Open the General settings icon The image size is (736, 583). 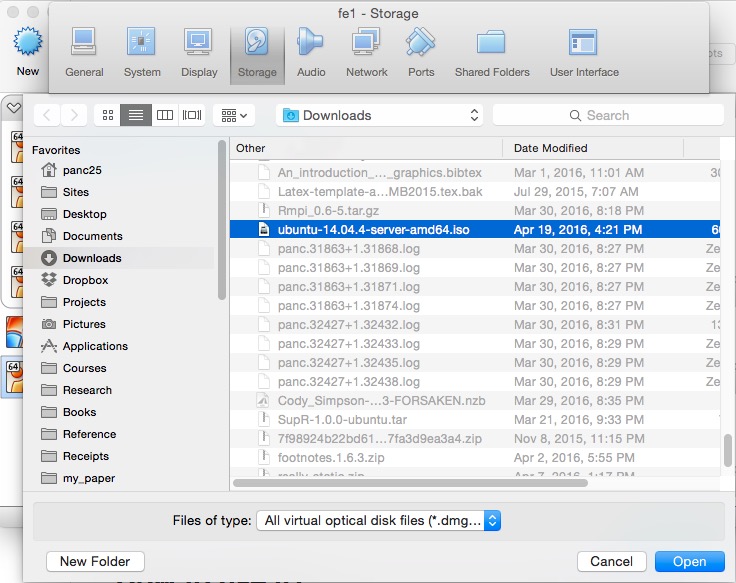(x=84, y=51)
